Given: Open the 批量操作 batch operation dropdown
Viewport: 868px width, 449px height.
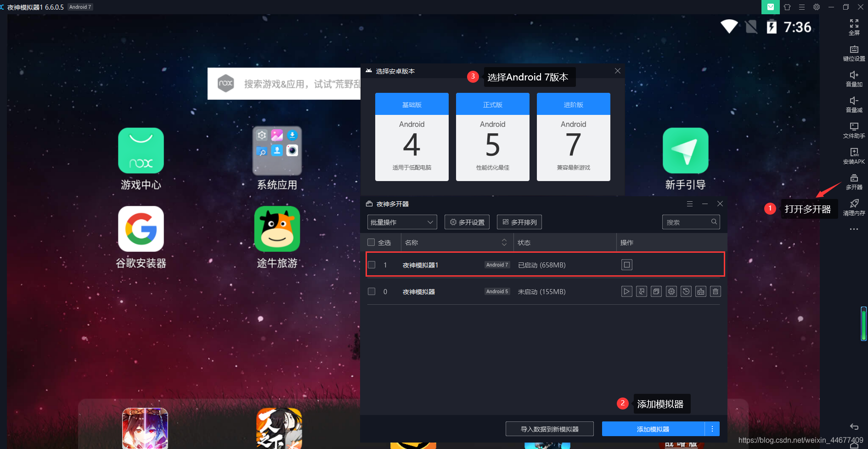Looking at the screenshot, I should pos(402,222).
